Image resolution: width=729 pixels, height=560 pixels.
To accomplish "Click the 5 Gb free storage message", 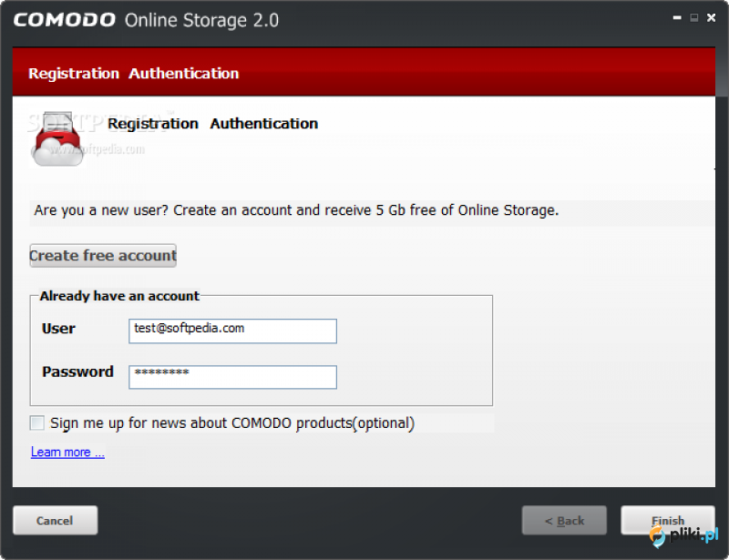I will [296, 210].
